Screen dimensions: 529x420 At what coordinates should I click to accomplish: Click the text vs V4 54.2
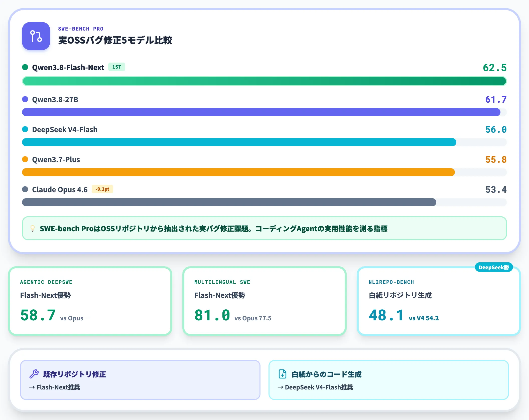(424, 318)
